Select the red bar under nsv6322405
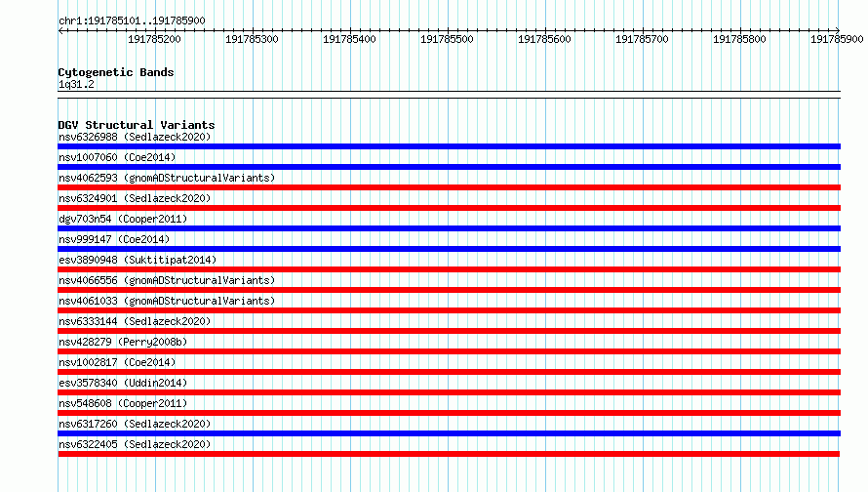 [x=449, y=454]
